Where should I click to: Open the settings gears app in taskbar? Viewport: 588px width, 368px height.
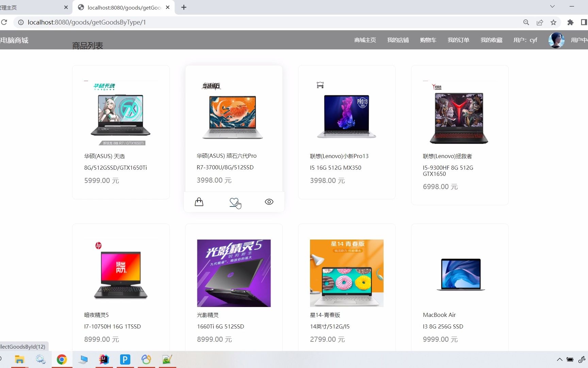coord(40,359)
